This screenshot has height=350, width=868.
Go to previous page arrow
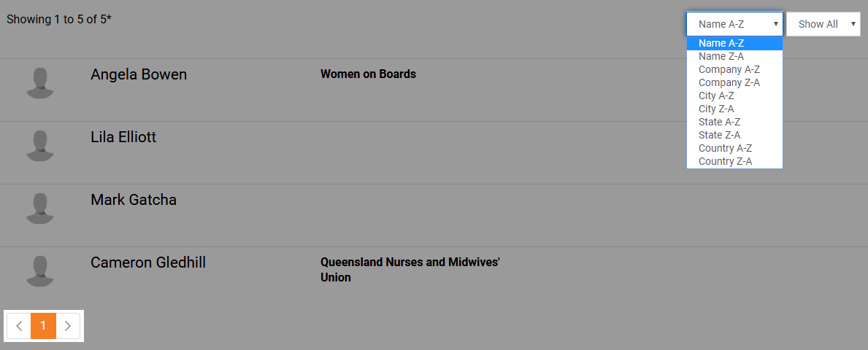19,326
